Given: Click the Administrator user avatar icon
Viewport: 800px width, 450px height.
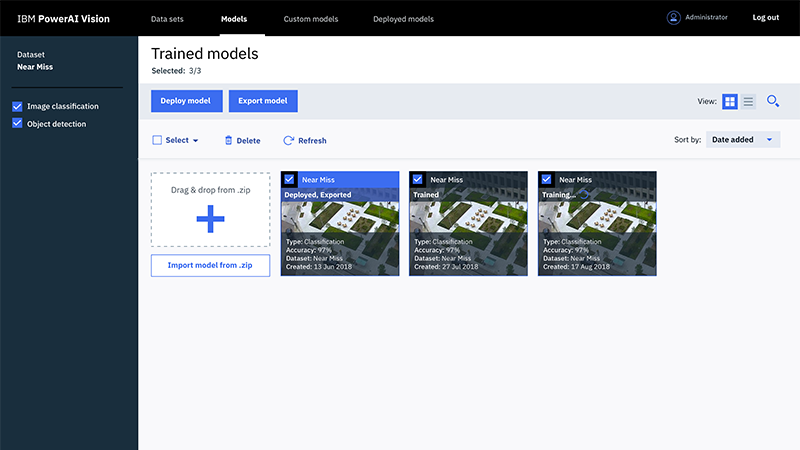Looking at the screenshot, I should (x=674, y=18).
